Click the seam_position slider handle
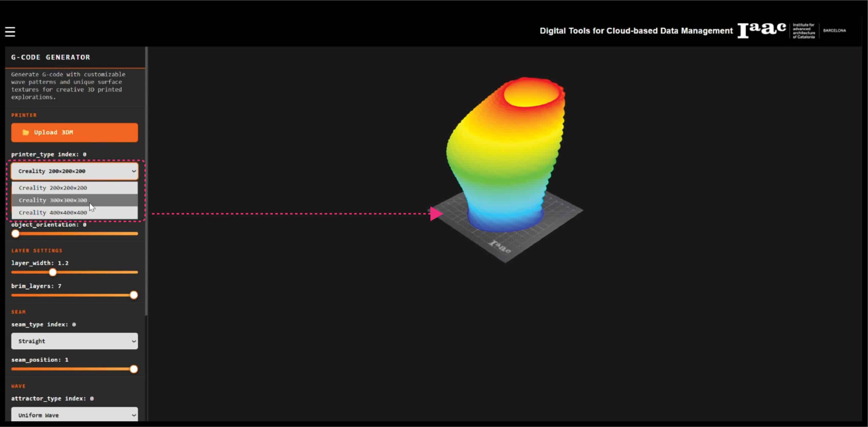Image resolution: width=868 pixels, height=427 pixels. point(134,369)
